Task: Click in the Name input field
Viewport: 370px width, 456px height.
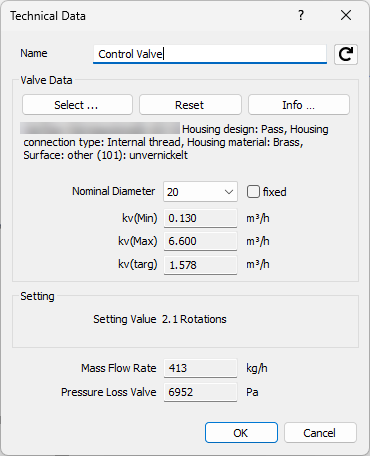Action: pos(210,54)
